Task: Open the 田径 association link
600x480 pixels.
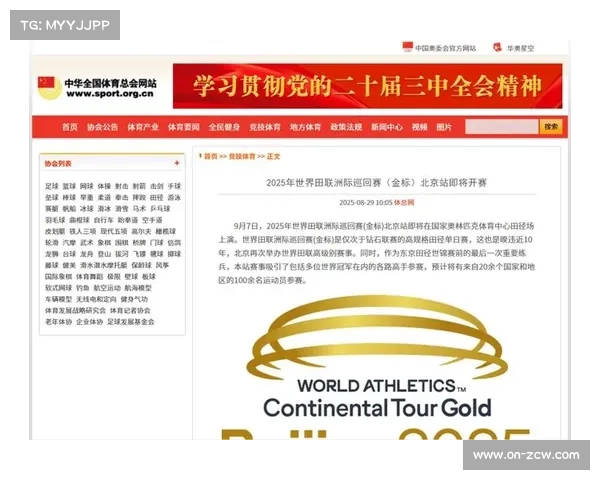Action: coord(157,198)
